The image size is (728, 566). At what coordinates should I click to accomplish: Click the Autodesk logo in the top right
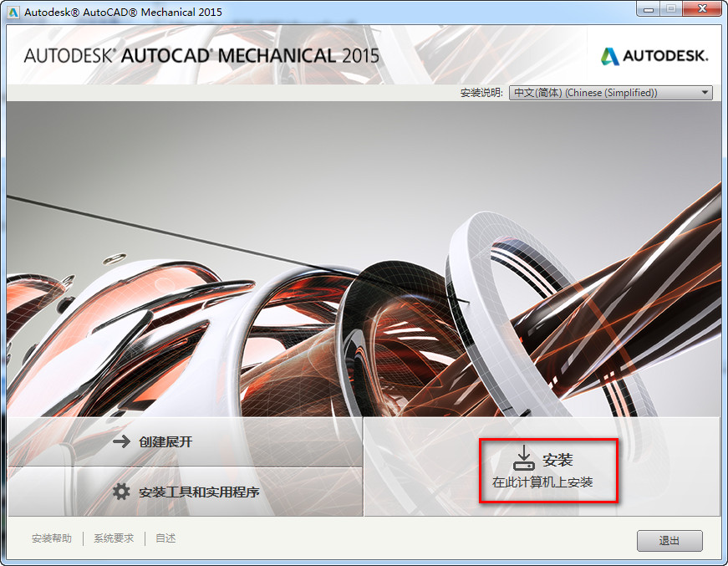tap(654, 57)
